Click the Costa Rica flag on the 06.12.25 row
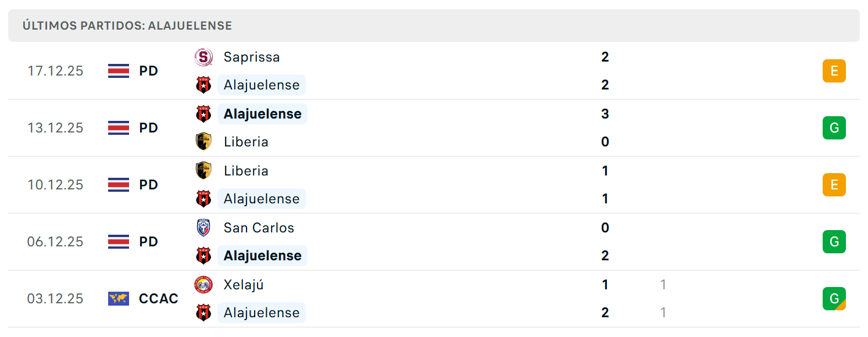868x337 pixels. 119,242
